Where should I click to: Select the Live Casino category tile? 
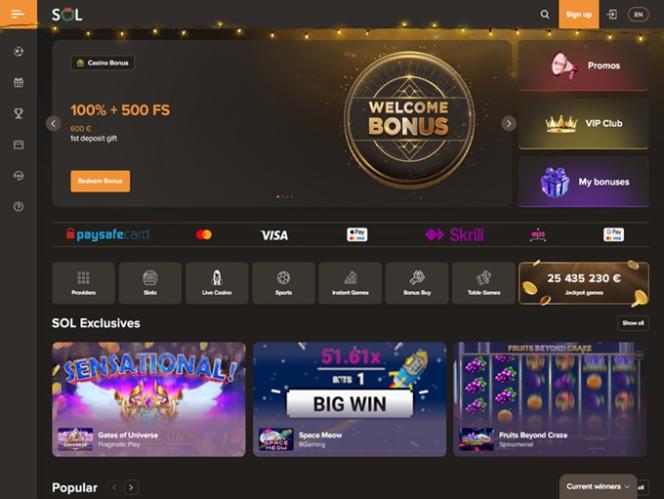(x=217, y=283)
